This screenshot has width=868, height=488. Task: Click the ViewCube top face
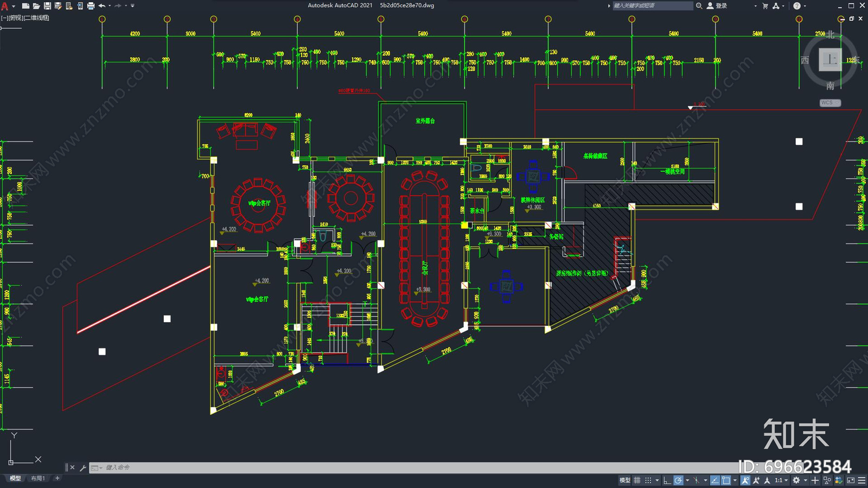pyautogui.click(x=830, y=60)
